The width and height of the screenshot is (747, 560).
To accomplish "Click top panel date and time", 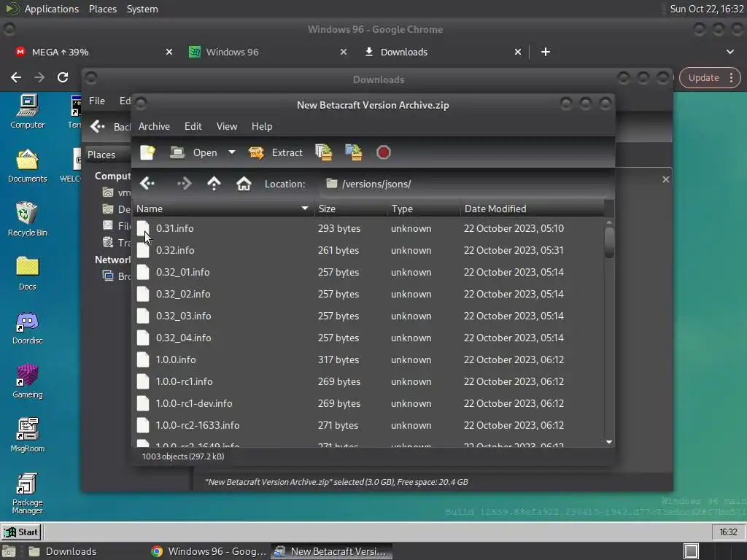I will tap(707, 9).
